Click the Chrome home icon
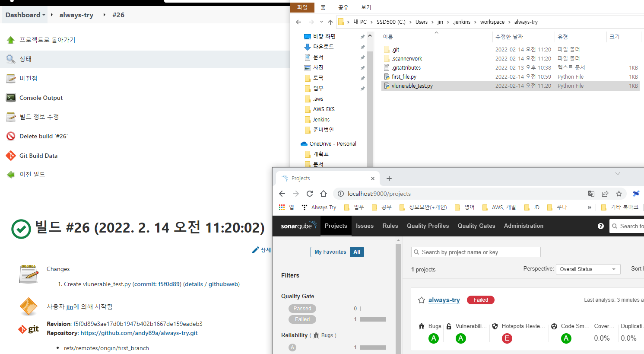The image size is (644, 354). (x=324, y=194)
